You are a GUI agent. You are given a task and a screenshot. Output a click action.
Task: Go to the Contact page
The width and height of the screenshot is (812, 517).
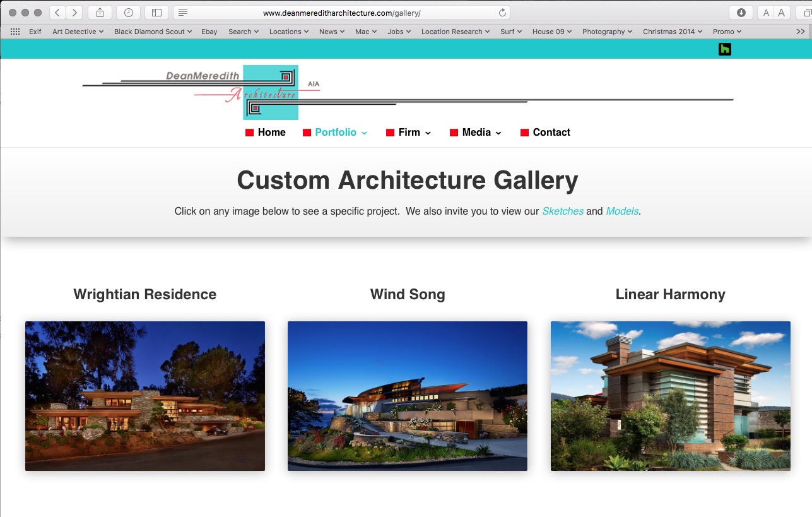pos(545,132)
